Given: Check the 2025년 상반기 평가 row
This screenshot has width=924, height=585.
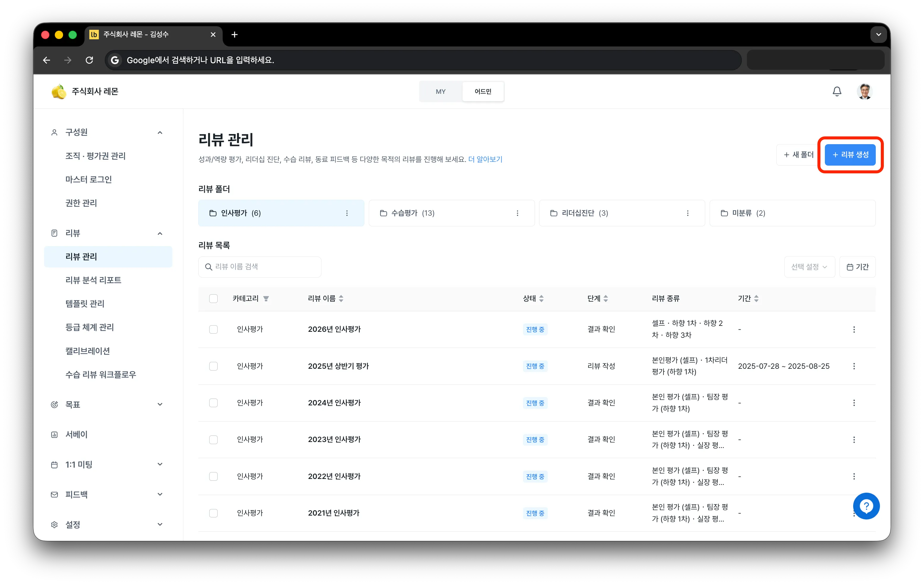Looking at the screenshot, I should [213, 366].
